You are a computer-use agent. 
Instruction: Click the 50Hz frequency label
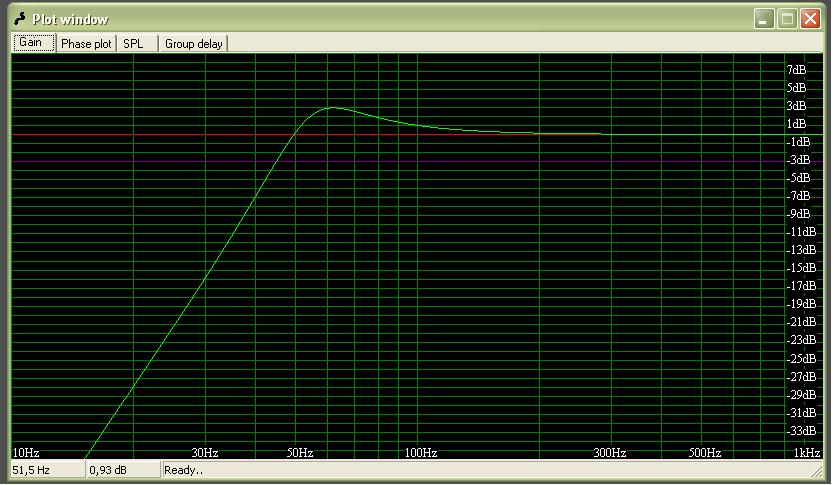300,453
